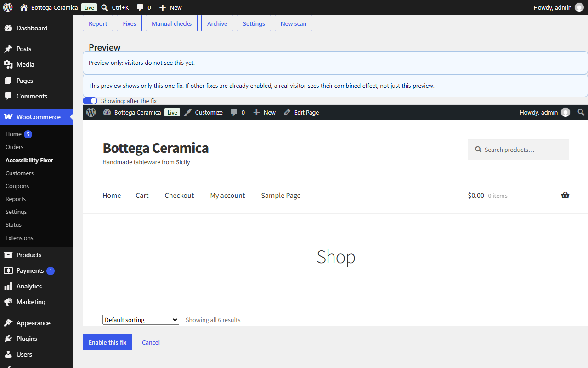Open the Ctrl+K search command palette
Image resolution: width=588 pixels, height=368 pixels.
click(x=115, y=7)
